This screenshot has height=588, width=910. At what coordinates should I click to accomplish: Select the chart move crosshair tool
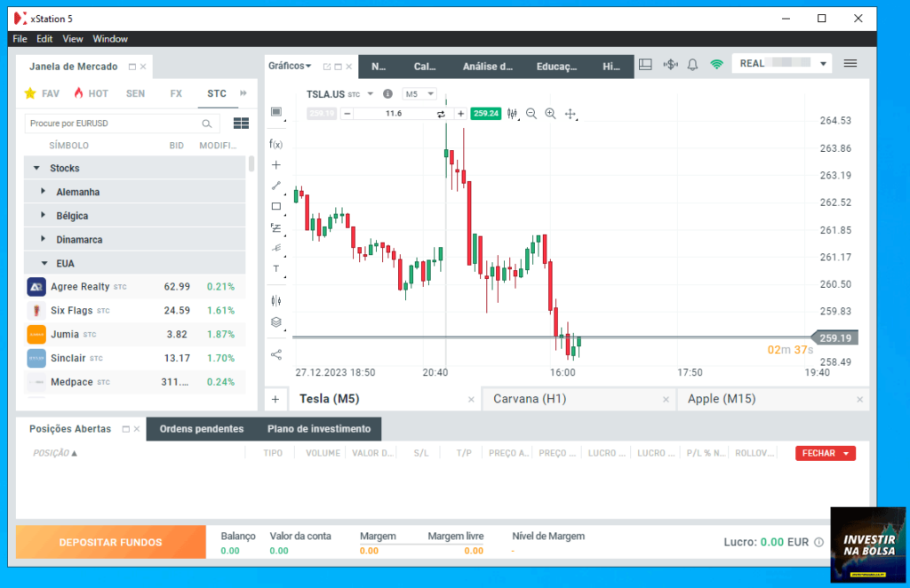(x=571, y=114)
